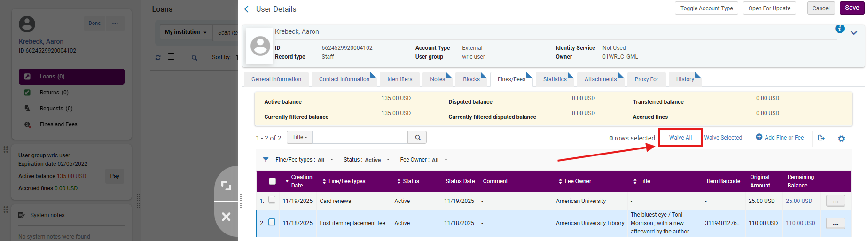Click the back arrow beside User Details
The image size is (868, 241).
247,9
